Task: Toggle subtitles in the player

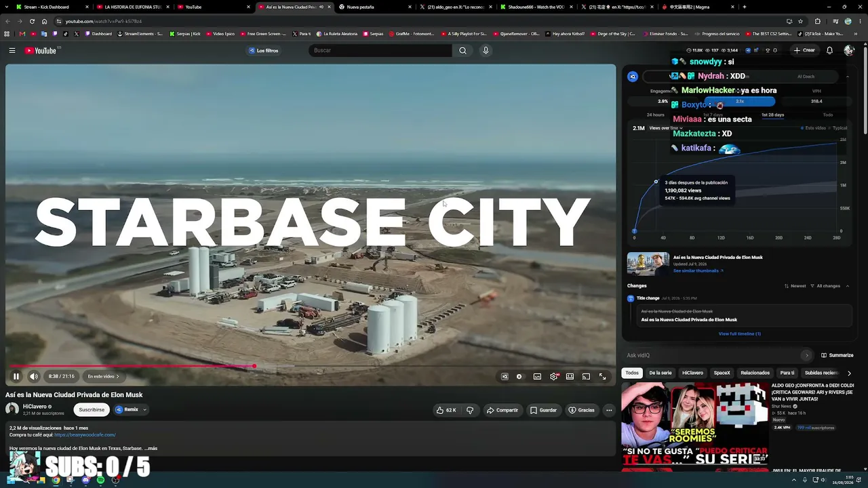Action: (x=537, y=376)
